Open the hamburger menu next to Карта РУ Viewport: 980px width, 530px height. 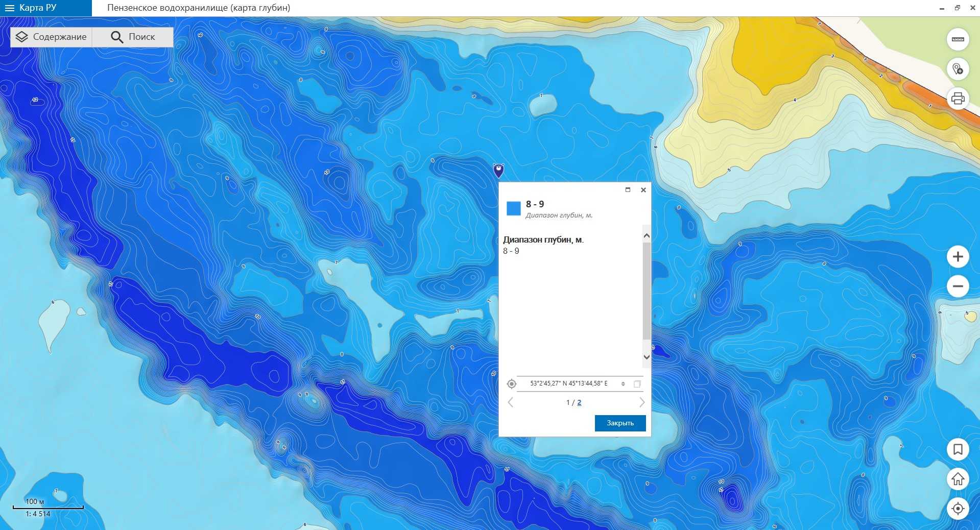[x=9, y=8]
